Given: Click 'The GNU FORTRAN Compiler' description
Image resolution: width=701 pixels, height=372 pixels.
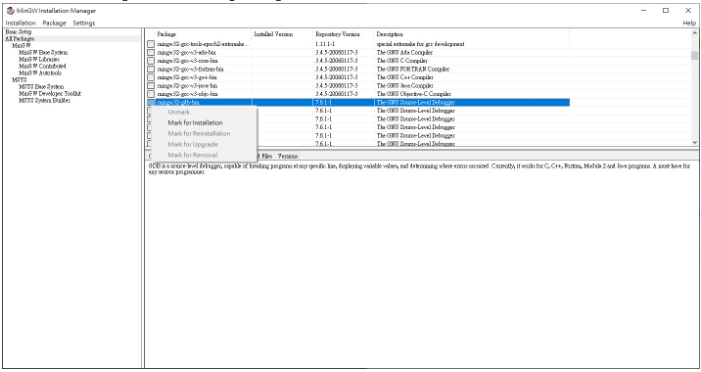Looking at the screenshot, I should point(413,69).
